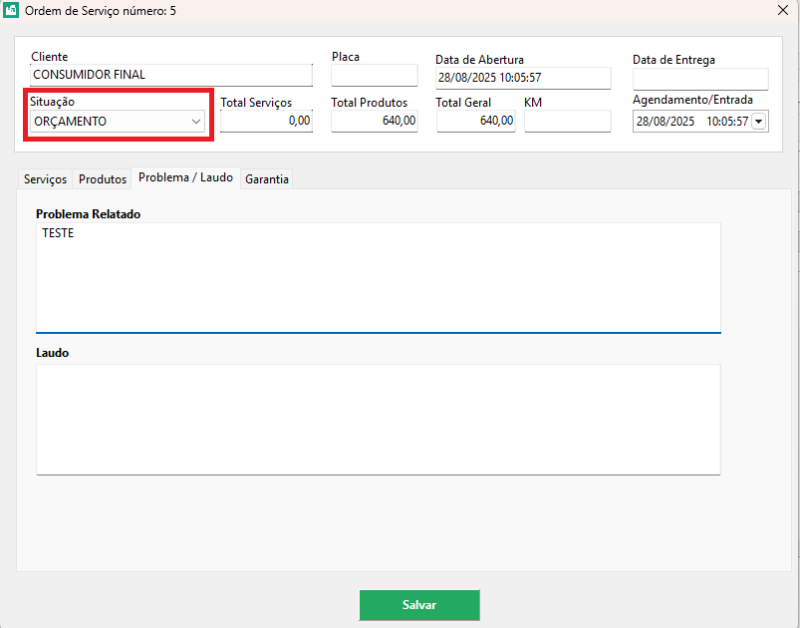This screenshot has height=628, width=800.
Task: Select the Problema / Laudo tab
Action: click(186, 178)
